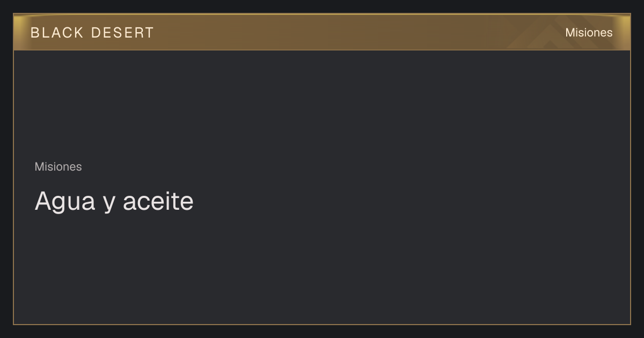
Task: Click the 'Agua y aceite' heading
Action: 114,202
